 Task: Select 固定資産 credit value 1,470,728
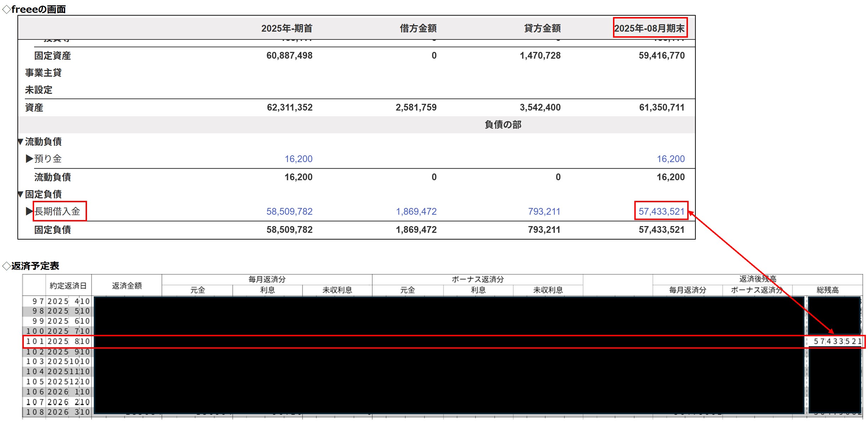pos(540,55)
